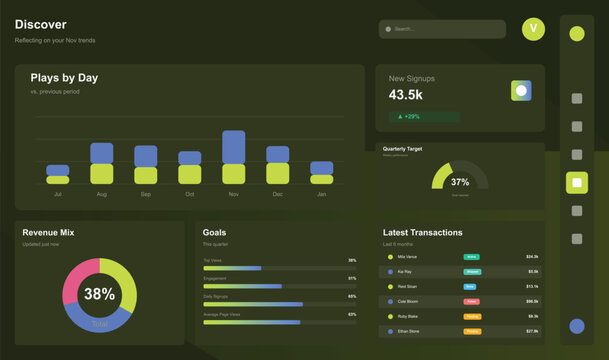Click the lime donut segment in Revenue Mix

pos(125,282)
